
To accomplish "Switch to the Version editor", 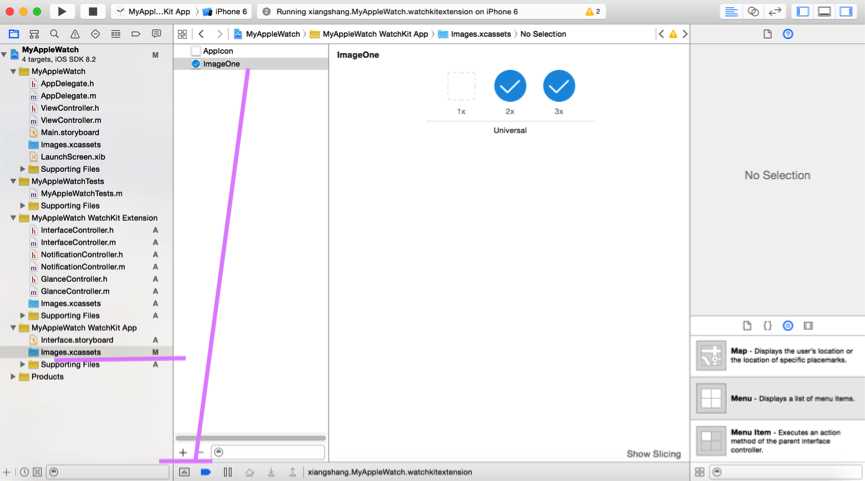I will pos(775,12).
